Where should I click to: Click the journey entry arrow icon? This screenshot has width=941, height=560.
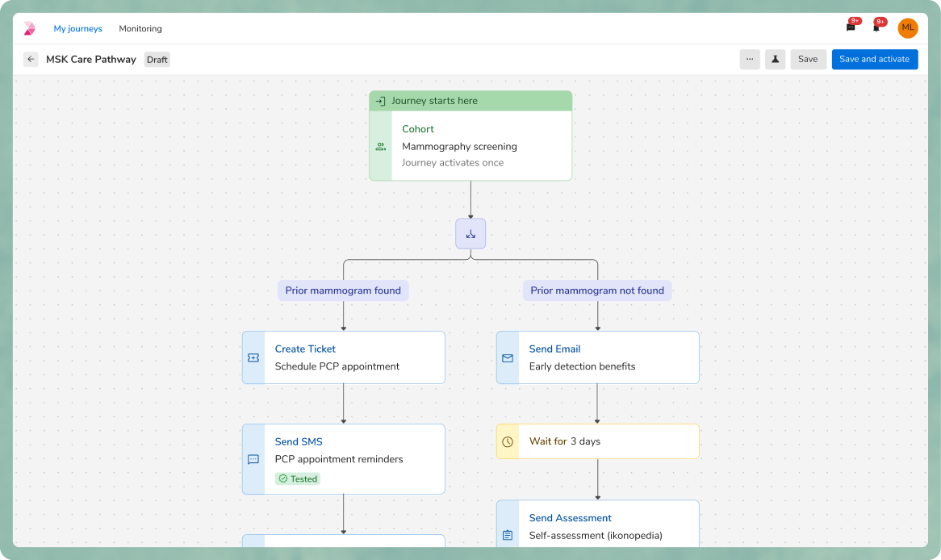point(380,101)
